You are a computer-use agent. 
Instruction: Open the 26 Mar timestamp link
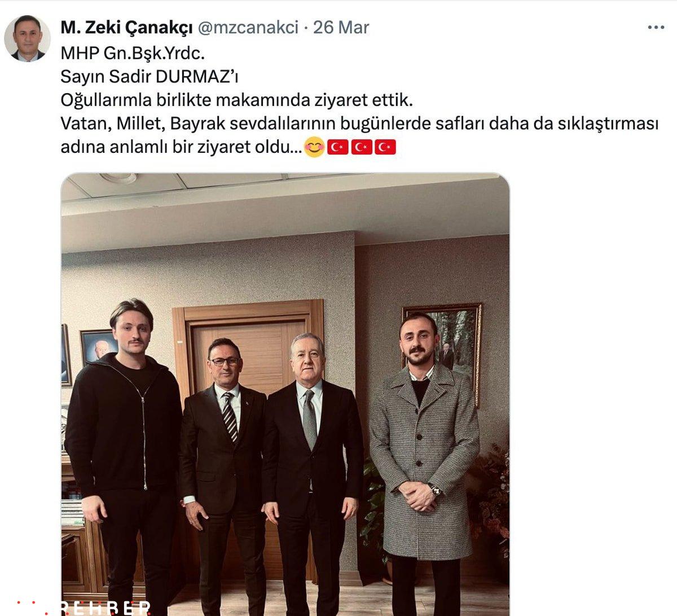[x=341, y=27]
